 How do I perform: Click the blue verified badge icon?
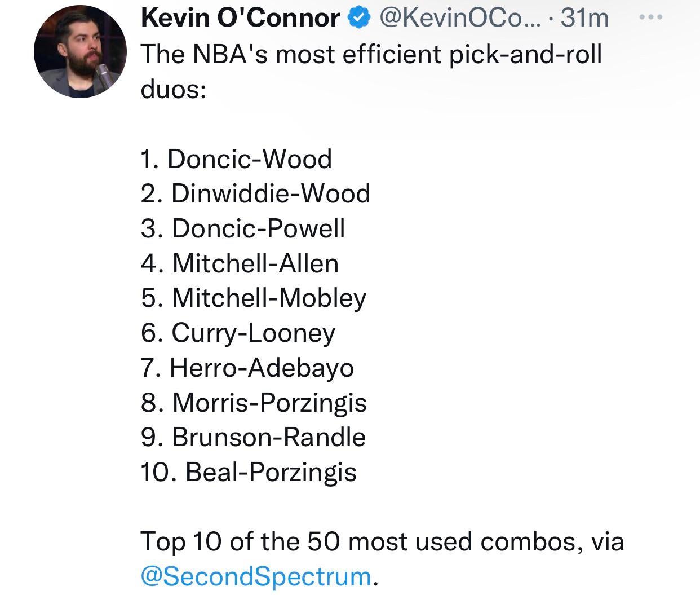(x=358, y=18)
